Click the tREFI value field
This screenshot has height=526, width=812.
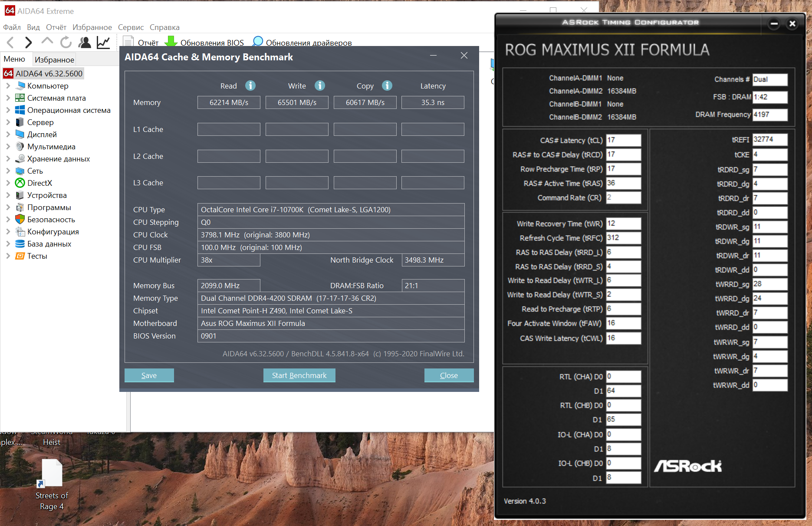(770, 139)
